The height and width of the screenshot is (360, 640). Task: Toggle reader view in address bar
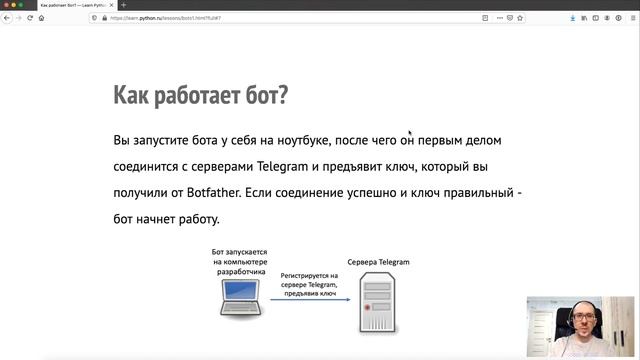click(485, 18)
